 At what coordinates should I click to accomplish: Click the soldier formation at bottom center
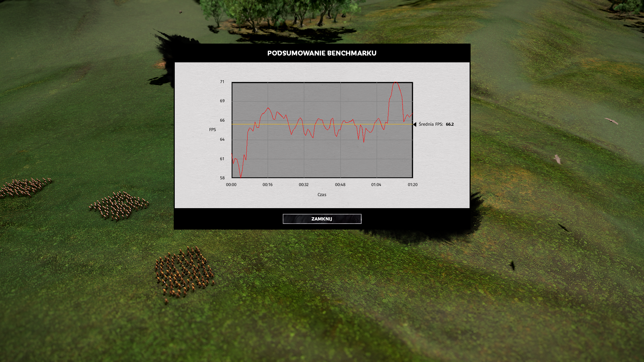(184, 273)
